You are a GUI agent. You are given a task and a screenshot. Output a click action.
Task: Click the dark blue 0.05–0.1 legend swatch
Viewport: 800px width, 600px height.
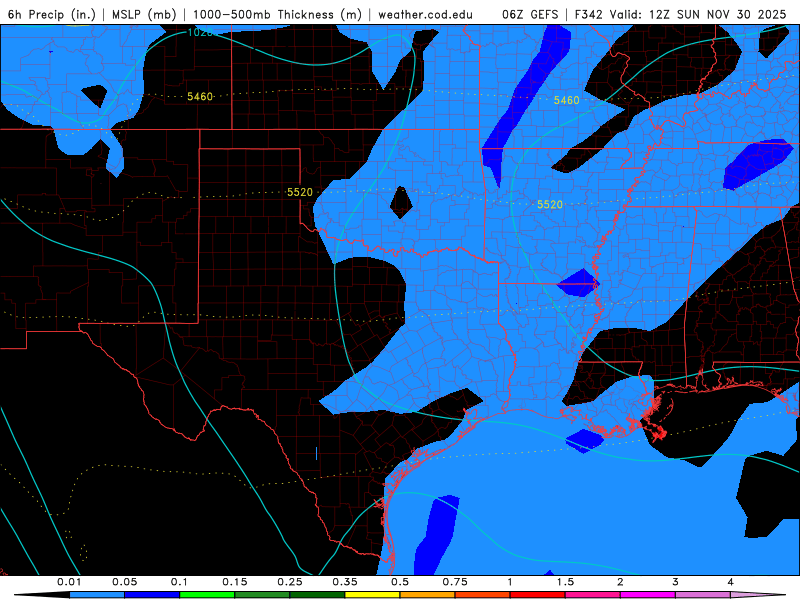click(152, 595)
